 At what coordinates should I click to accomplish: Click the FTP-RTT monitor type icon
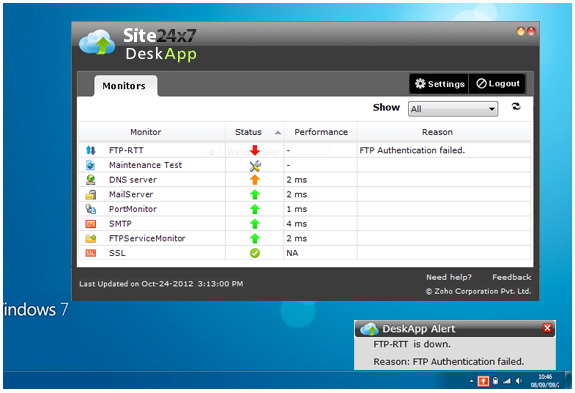(91, 150)
